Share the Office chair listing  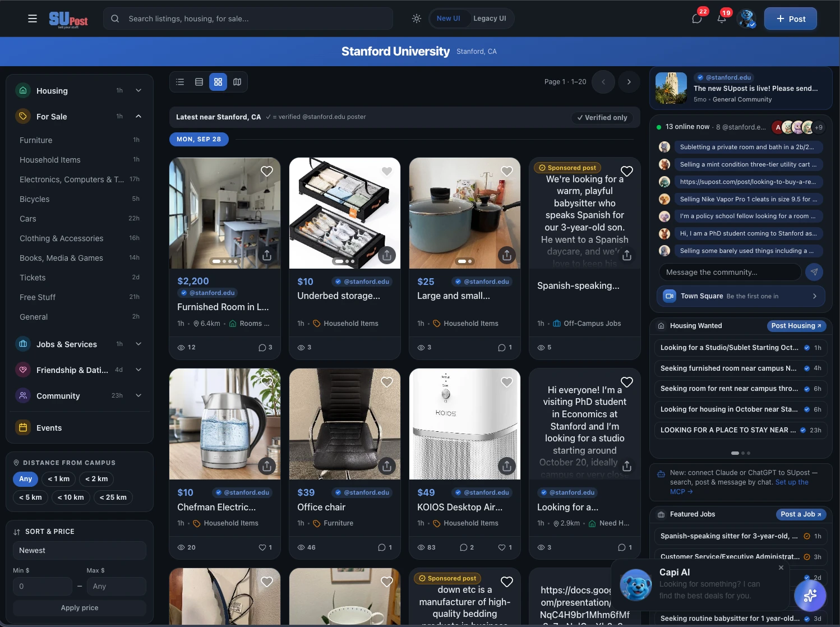click(387, 466)
